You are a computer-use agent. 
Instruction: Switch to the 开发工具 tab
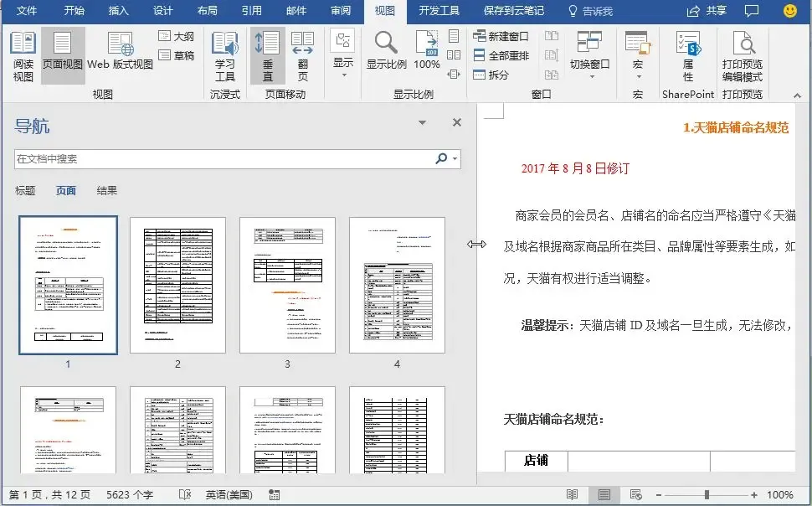pyautogui.click(x=439, y=11)
